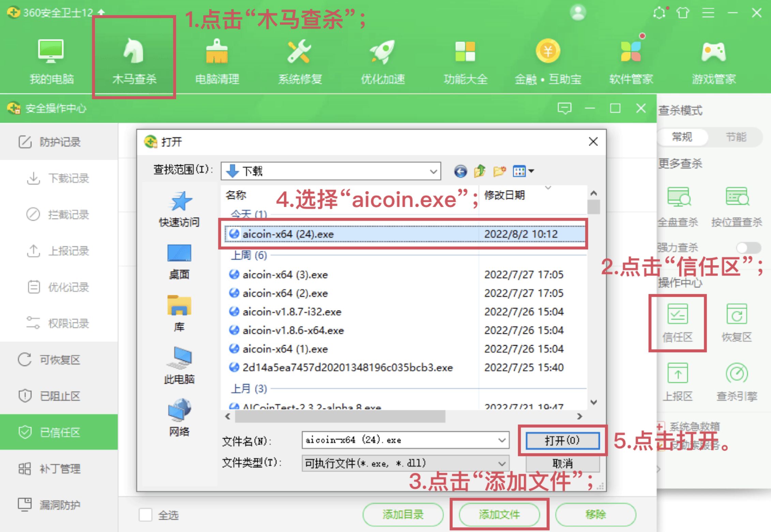Open 软件管家 software manager
The width and height of the screenshot is (771, 532).
[631, 61]
